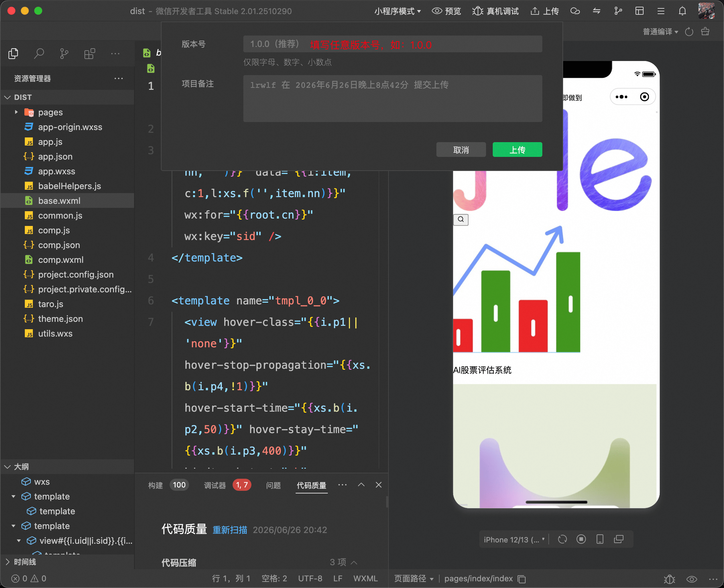Click the 项目备注 text area

tap(393, 99)
